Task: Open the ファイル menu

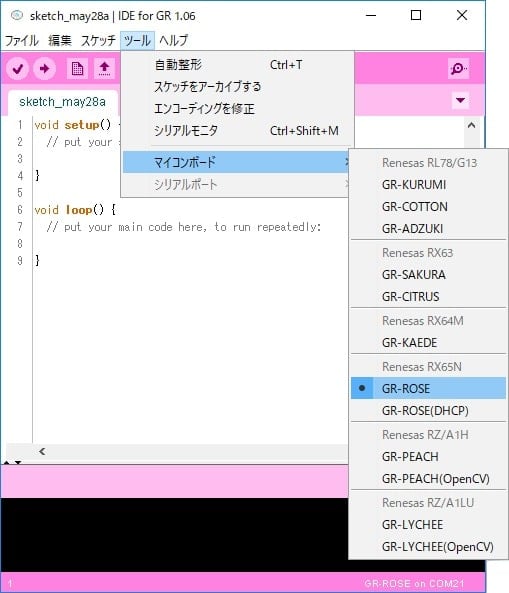Action: click(22, 40)
